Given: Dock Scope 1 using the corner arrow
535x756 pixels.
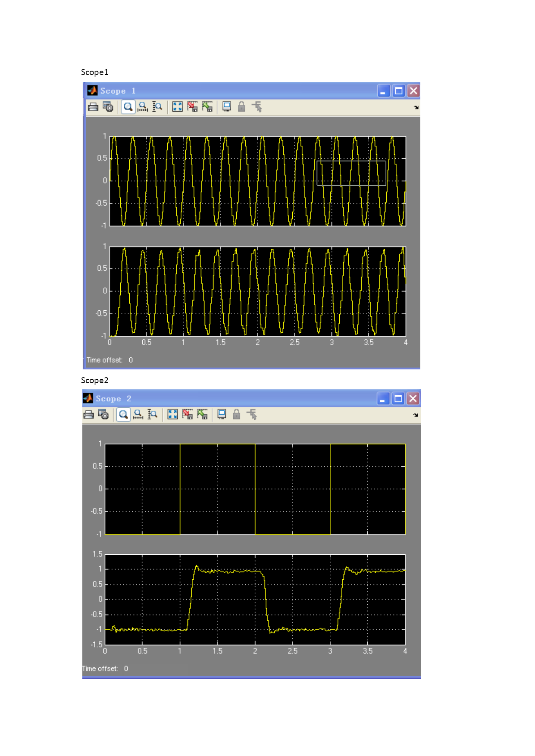Looking at the screenshot, I should coord(416,107).
